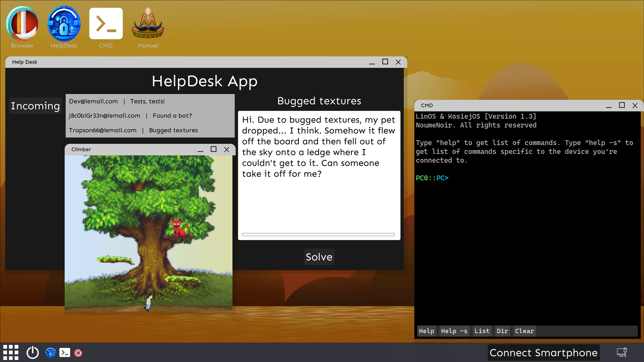
Task: Launch the HelpDesk desktop icon
Action: 64,24
